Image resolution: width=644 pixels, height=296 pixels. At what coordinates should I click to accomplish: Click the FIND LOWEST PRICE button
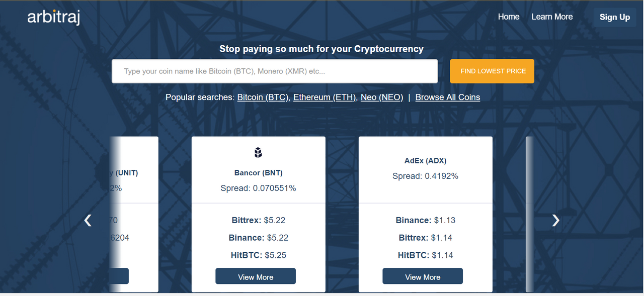[492, 71]
